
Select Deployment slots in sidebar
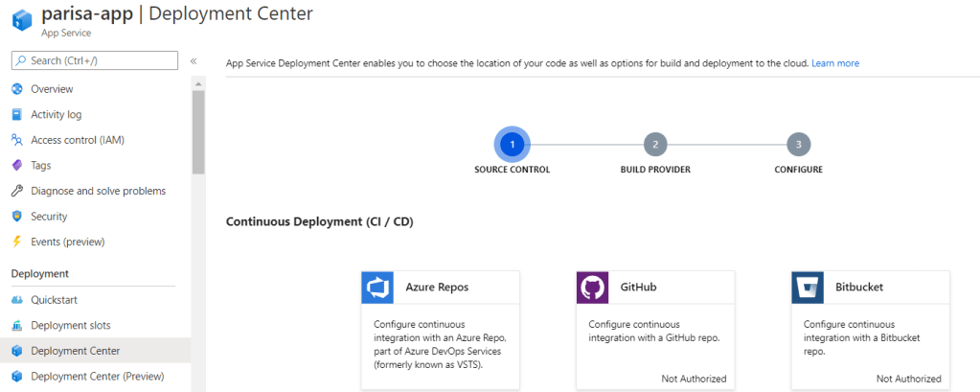tap(70, 325)
